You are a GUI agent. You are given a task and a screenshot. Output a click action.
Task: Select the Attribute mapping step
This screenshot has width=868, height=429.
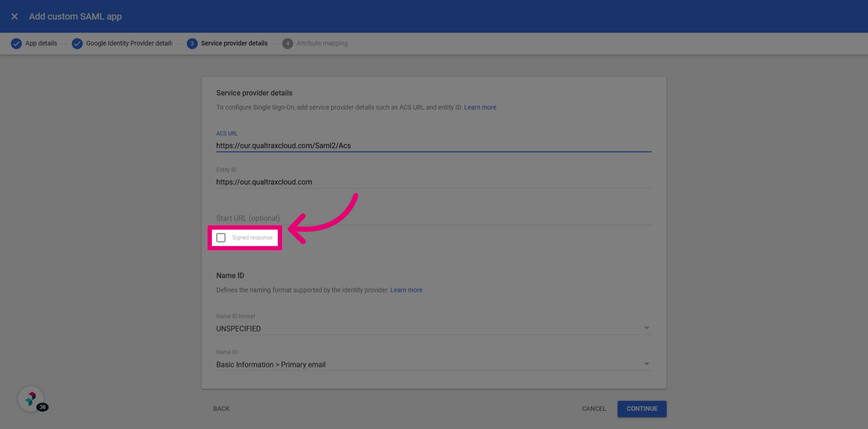[322, 43]
